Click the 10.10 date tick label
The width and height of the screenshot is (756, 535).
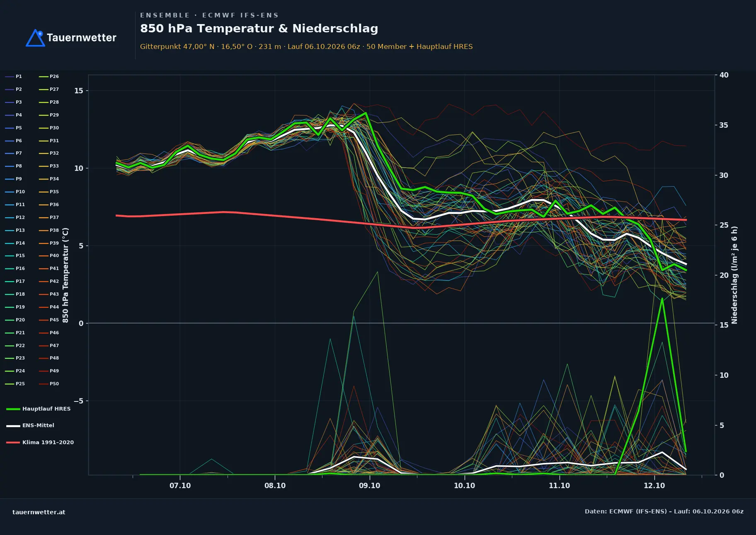tap(464, 486)
